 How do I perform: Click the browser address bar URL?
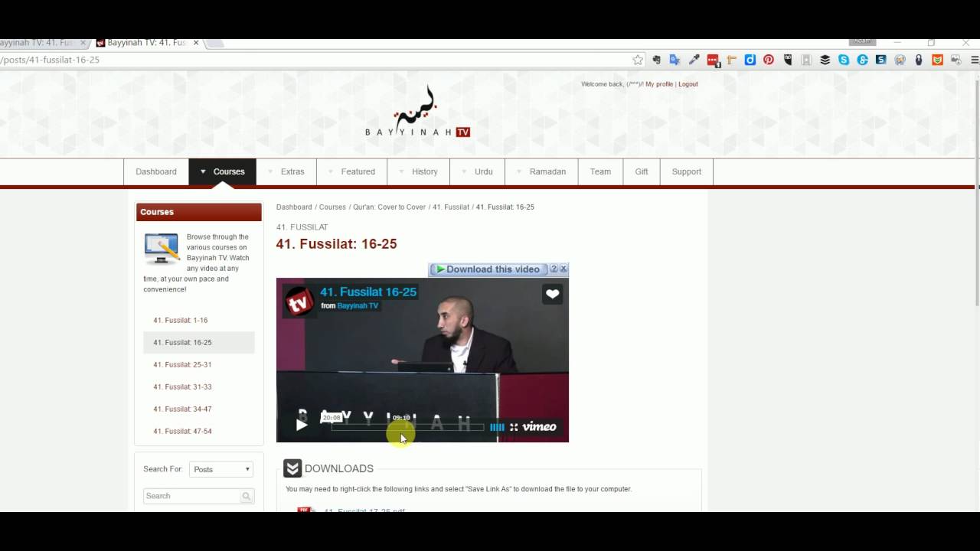click(x=50, y=60)
